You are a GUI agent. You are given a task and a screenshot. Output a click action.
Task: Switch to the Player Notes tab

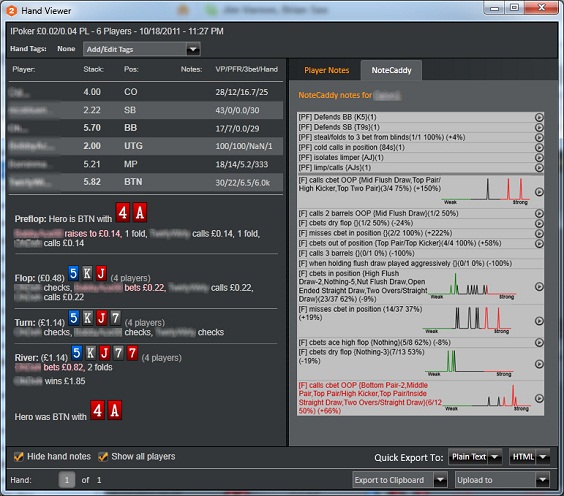click(327, 70)
